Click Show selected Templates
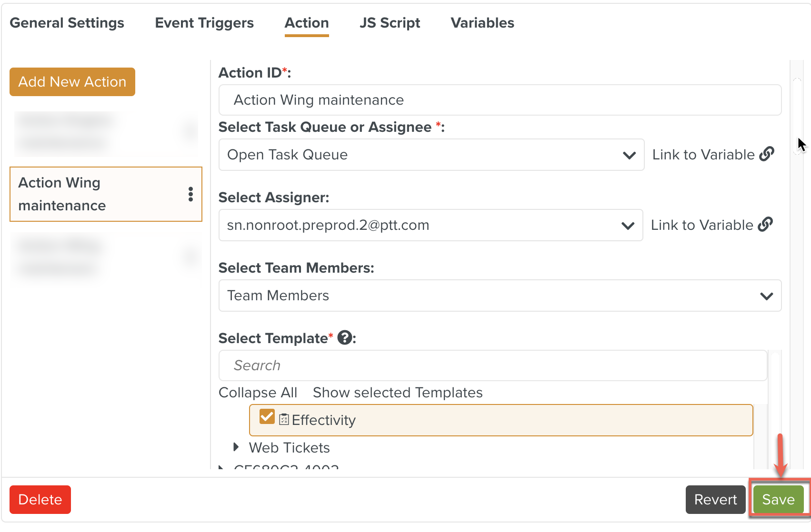Image resolution: width=811 pixels, height=532 pixels. tap(398, 392)
